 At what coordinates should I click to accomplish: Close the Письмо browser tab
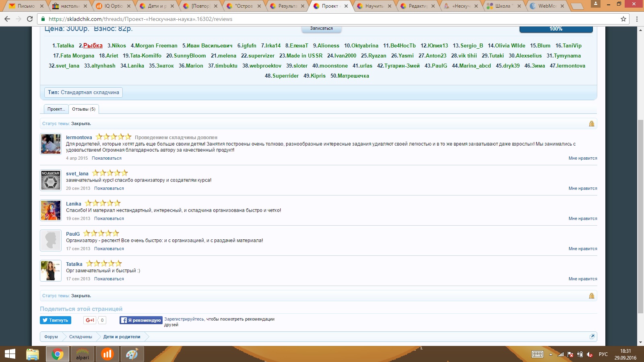[x=42, y=6]
